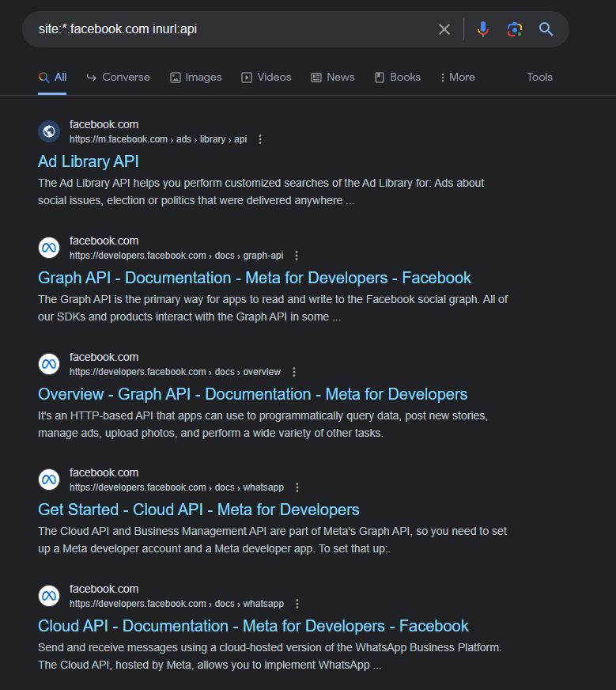The width and height of the screenshot is (616, 690).
Task: Click the snippet starting "Send and receive messages"
Action: pos(270,656)
